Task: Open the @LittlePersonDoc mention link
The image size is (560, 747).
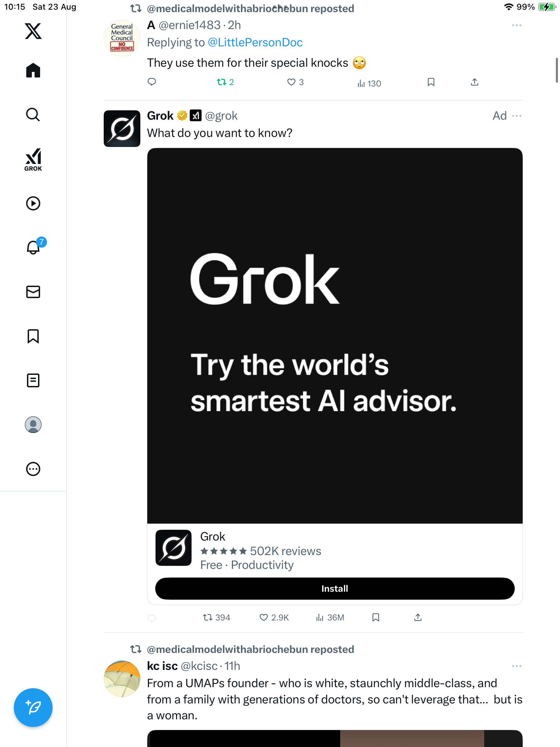Action: point(255,43)
